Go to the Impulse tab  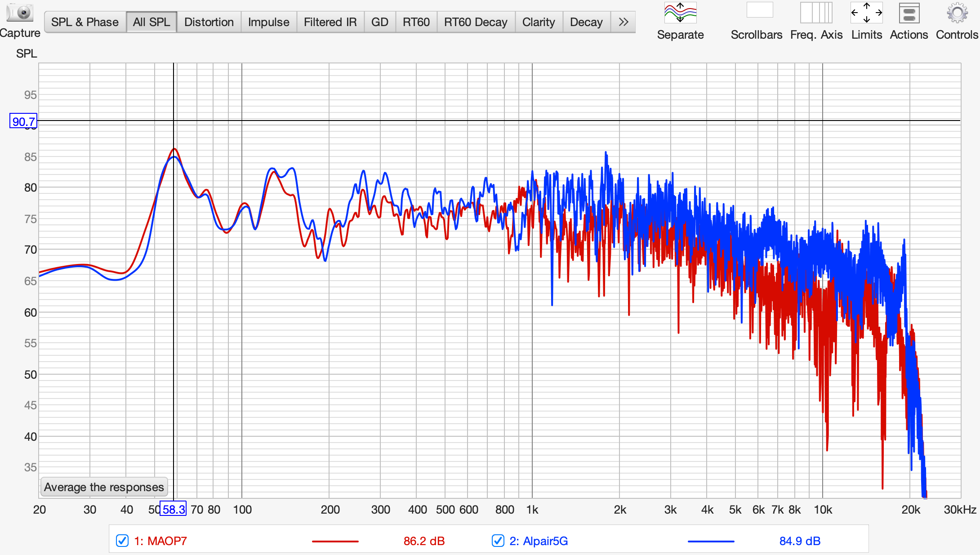coord(268,22)
